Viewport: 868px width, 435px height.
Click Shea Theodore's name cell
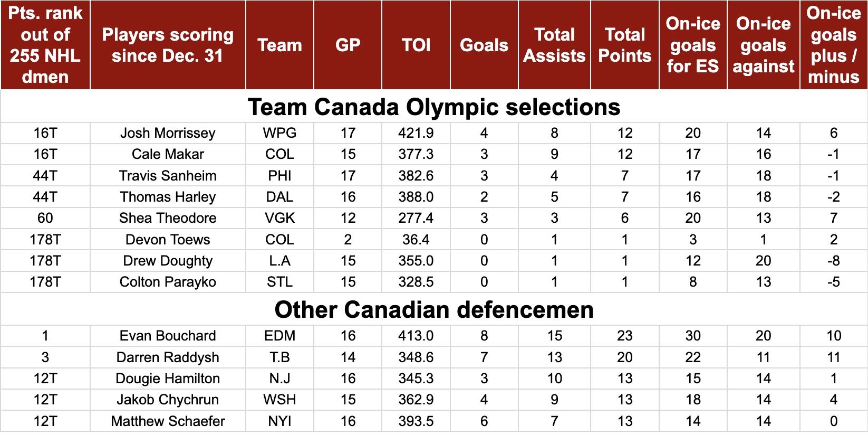[x=168, y=218]
